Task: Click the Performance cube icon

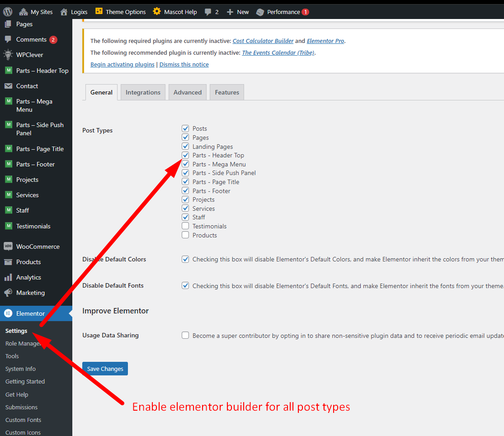Action: (x=260, y=12)
